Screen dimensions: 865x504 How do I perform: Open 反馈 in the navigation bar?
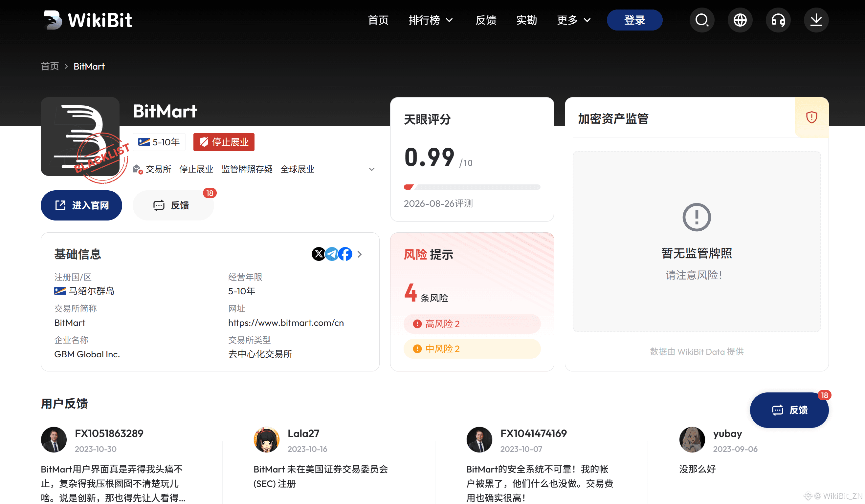point(486,20)
